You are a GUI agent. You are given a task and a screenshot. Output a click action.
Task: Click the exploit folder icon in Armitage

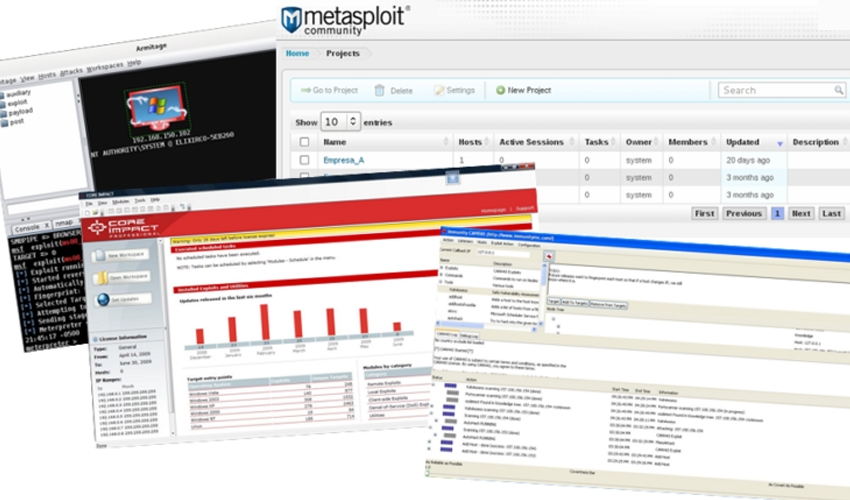[3, 105]
